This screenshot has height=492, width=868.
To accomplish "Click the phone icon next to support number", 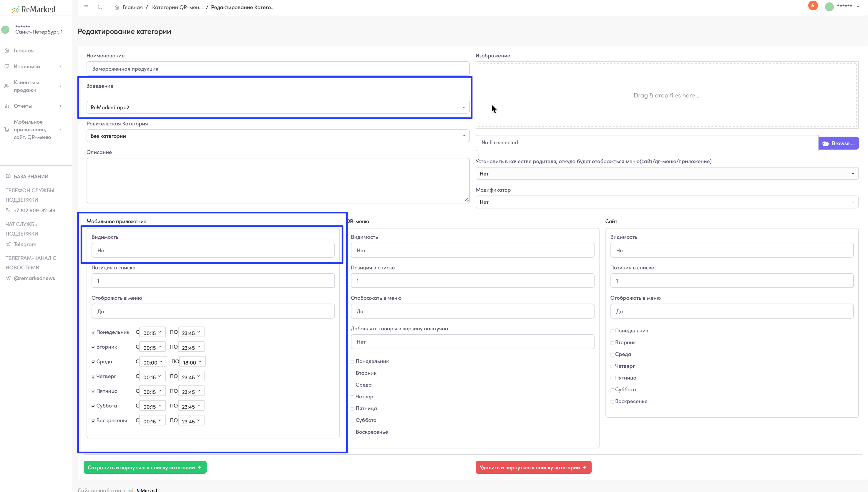I will 8,210.
